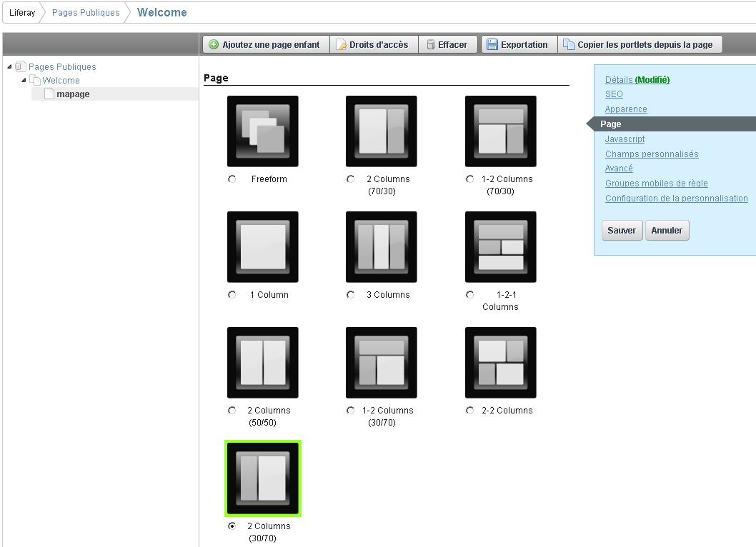The width and height of the screenshot is (756, 547).
Task: Select the 2-2 Columns layout thumbnail
Action: 500,363
